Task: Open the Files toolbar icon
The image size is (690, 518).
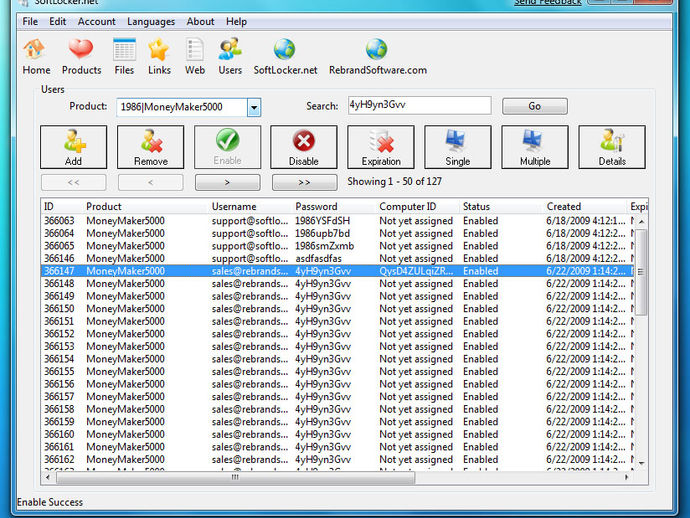Action: (x=124, y=56)
